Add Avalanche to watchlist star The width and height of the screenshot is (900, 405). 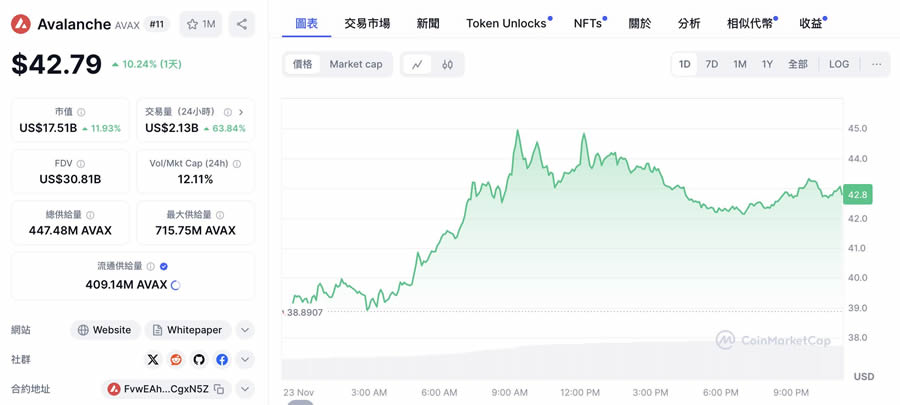[x=201, y=24]
